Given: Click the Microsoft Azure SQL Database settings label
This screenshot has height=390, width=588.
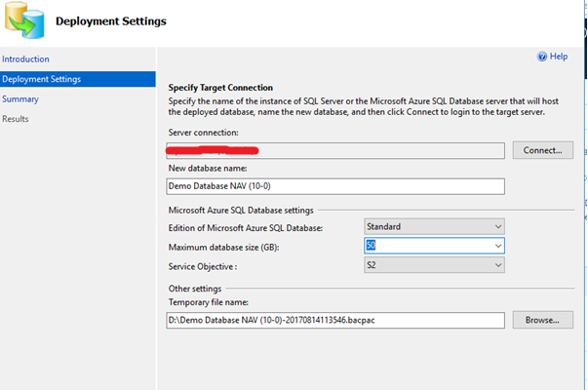Looking at the screenshot, I should pyautogui.click(x=240, y=210).
